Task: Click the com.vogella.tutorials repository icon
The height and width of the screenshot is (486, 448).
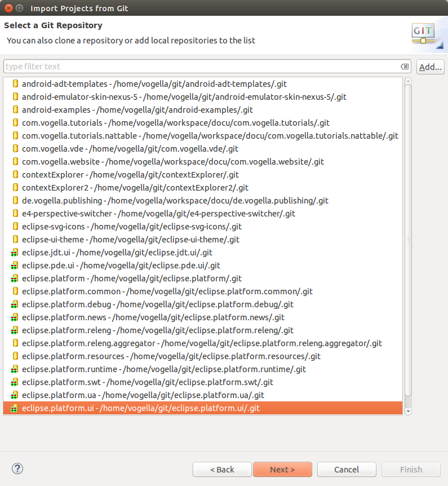Action: pyautogui.click(x=15, y=123)
